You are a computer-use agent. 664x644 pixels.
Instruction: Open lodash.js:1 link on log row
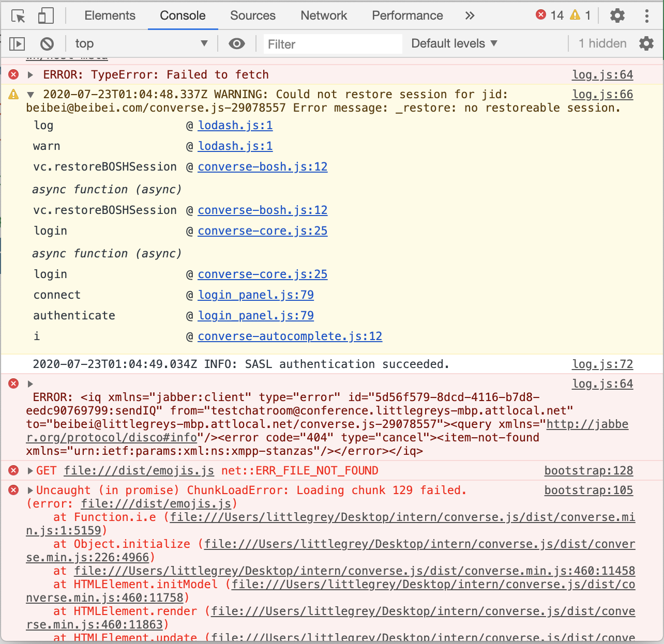coord(235,126)
